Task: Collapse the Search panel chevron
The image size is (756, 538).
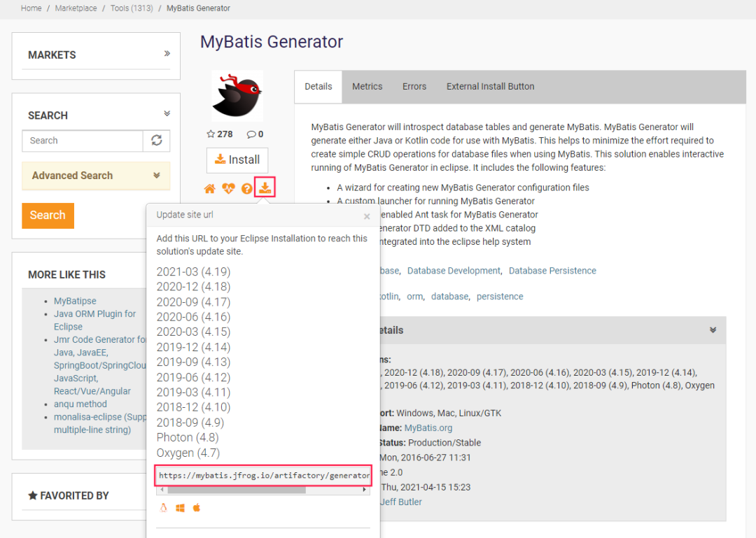Action: (167, 114)
